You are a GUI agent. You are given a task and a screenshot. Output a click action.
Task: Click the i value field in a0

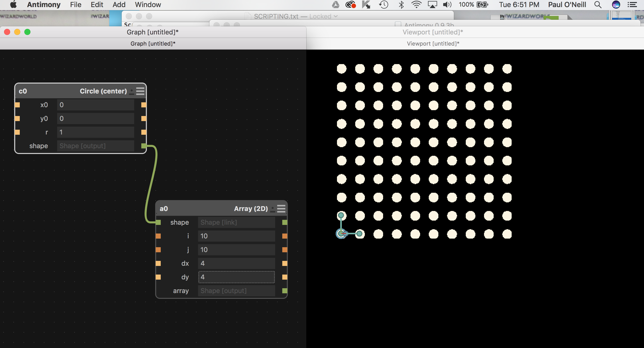click(x=236, y=236)
